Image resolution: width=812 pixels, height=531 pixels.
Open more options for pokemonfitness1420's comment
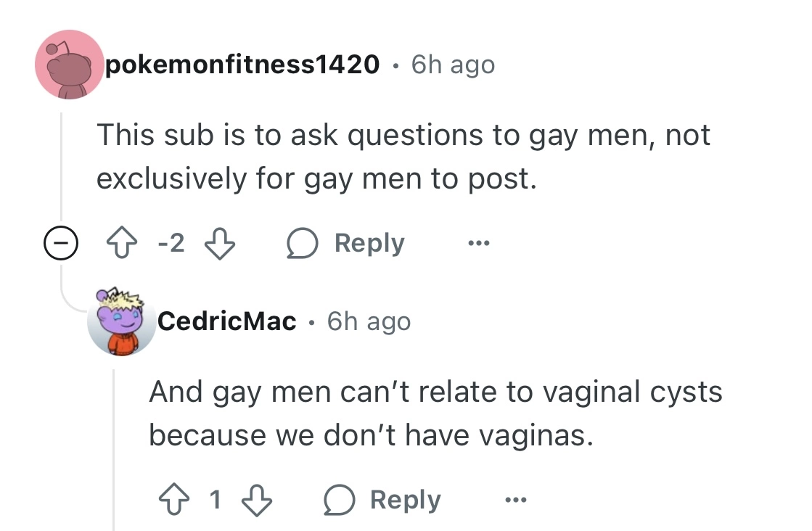point(478,243)
